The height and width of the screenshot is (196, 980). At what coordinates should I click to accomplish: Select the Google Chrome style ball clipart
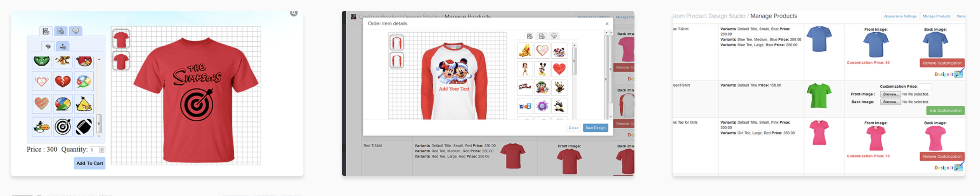point(63,104)
